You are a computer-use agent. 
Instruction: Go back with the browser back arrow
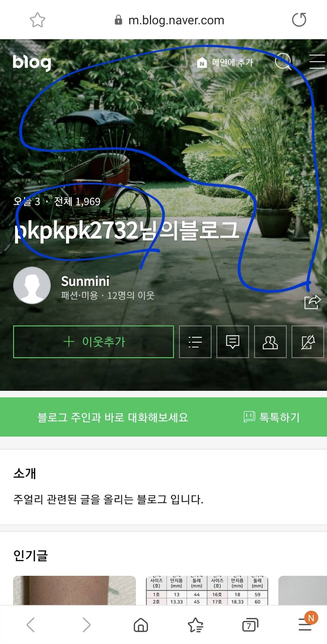pos(31,625)
